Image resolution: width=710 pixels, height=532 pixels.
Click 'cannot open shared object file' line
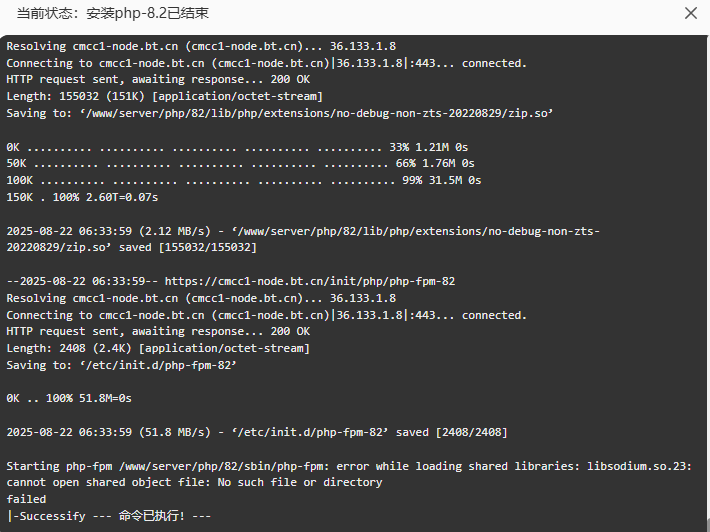(194, 482)
